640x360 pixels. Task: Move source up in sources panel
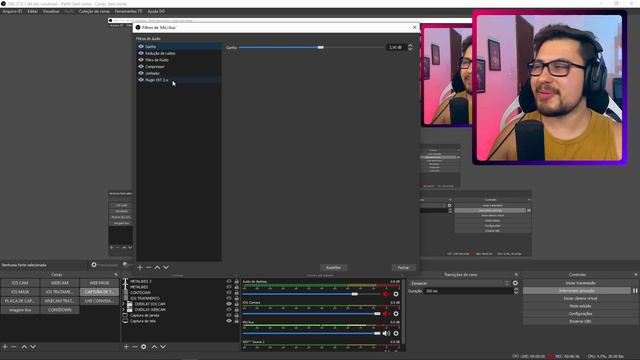pos(154,347)
